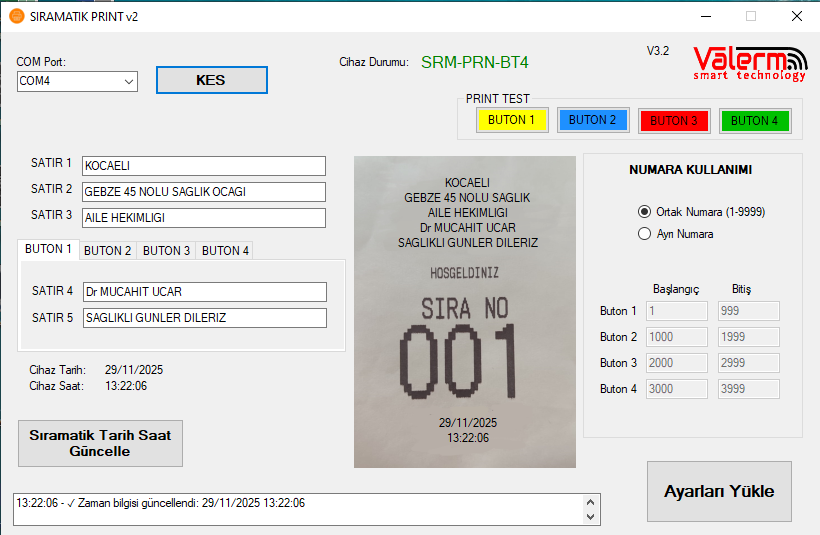The image size is (820, 535).
Task: Select the Ortak Numara (1-9999) option
Action: click(644, 212)
